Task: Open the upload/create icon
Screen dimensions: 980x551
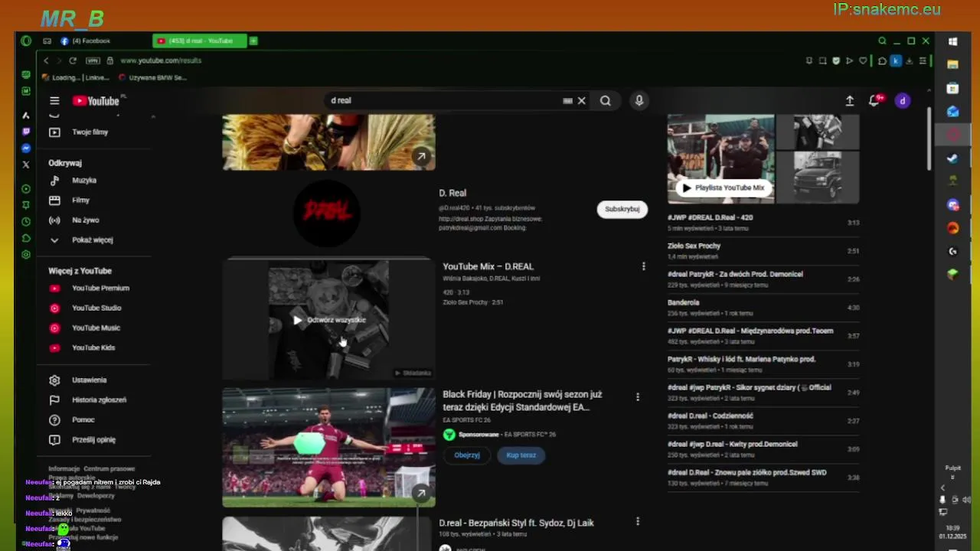Action: (x=850, y=100)
